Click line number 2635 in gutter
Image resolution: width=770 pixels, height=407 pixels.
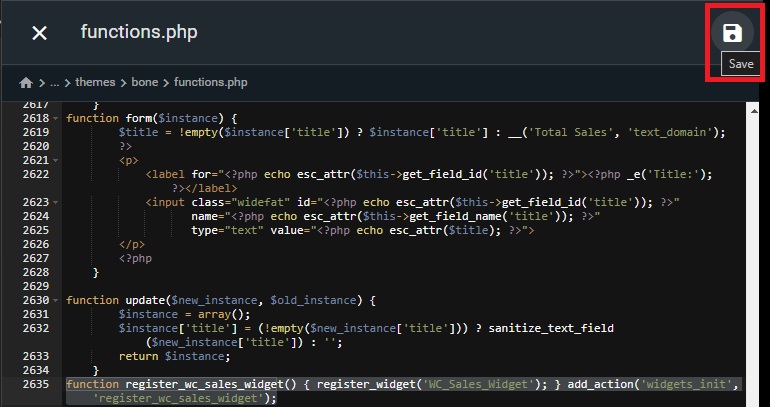[x=34, y=384]
